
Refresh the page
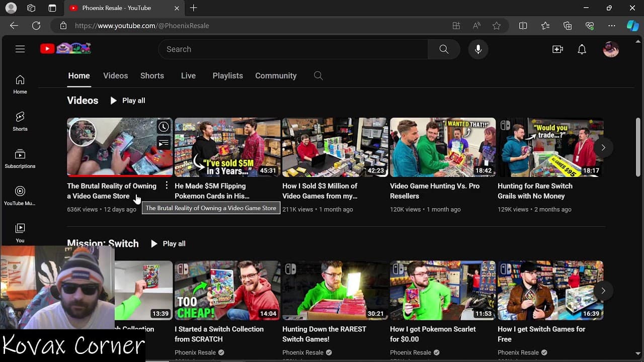(36, 26)
